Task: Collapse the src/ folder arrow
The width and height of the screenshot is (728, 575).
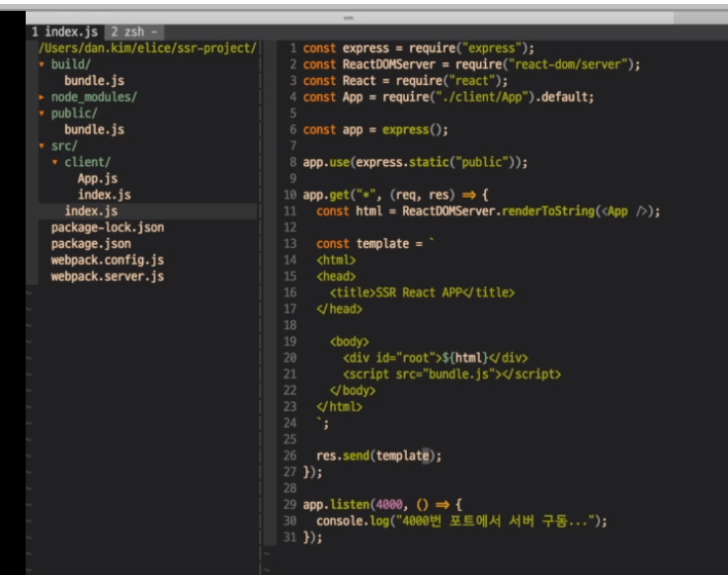Action: point(41,146)
